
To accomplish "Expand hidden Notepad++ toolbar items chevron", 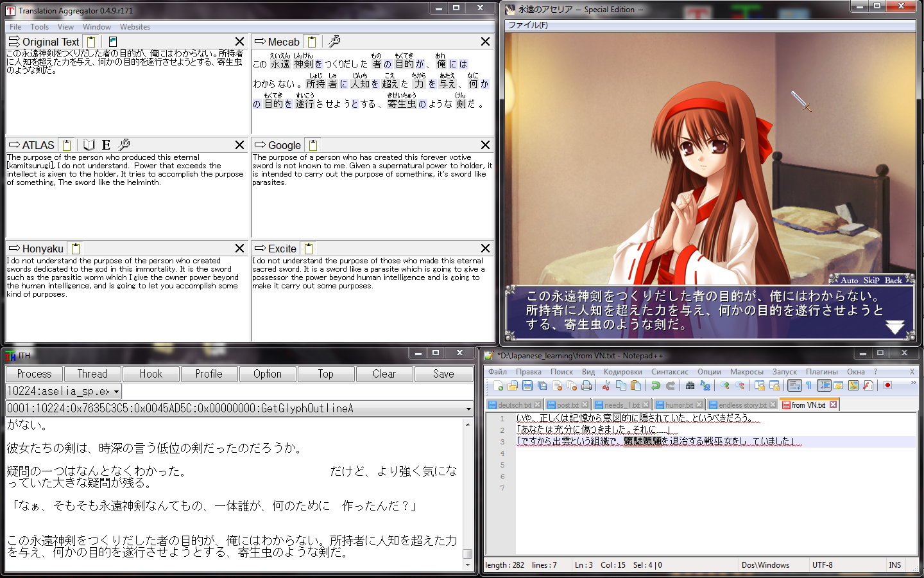I will click(913, 383).
